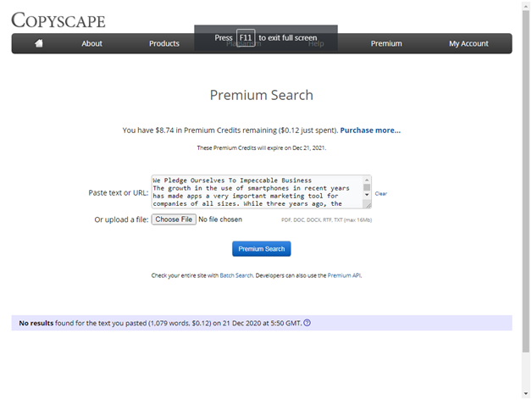Click the page scroll down arrow
The image size is (532, 400).
pos(526,394)
